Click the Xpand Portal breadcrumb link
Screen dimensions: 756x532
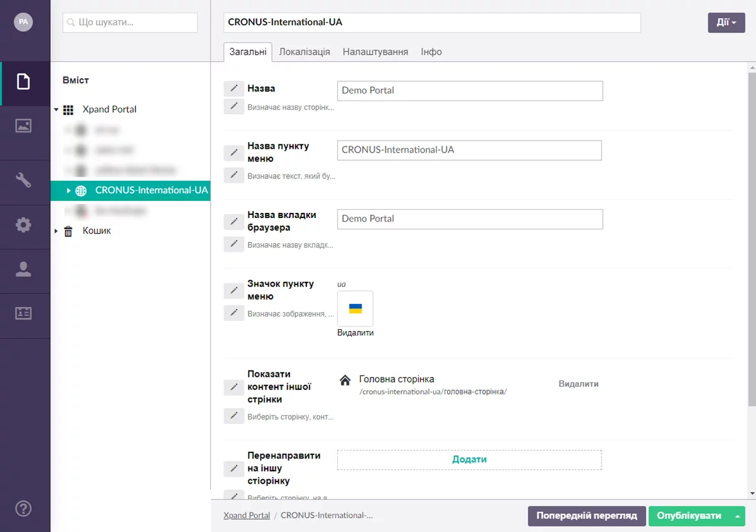pos(247,516)
